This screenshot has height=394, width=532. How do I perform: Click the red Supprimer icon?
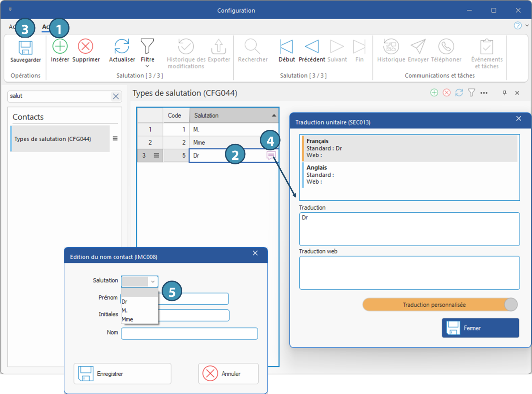point(85,46)
